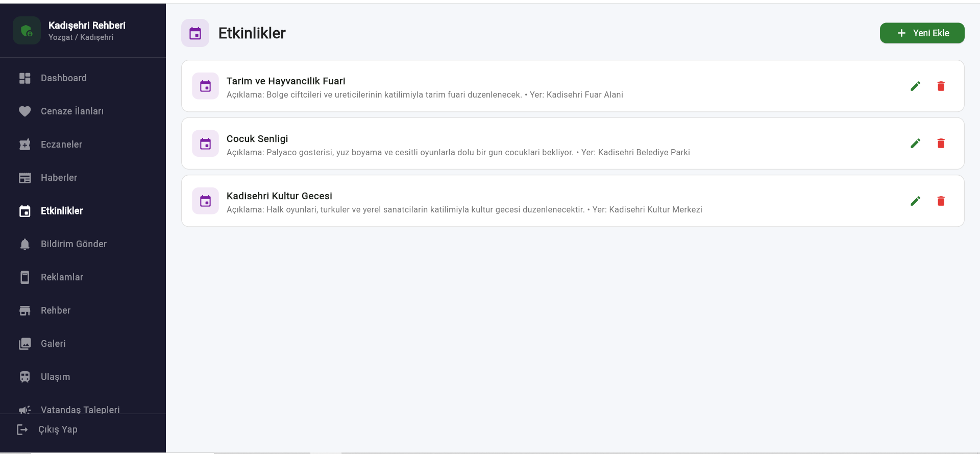Open the Ulaşım menu item

pyautogui.click(x=55, y=377)
